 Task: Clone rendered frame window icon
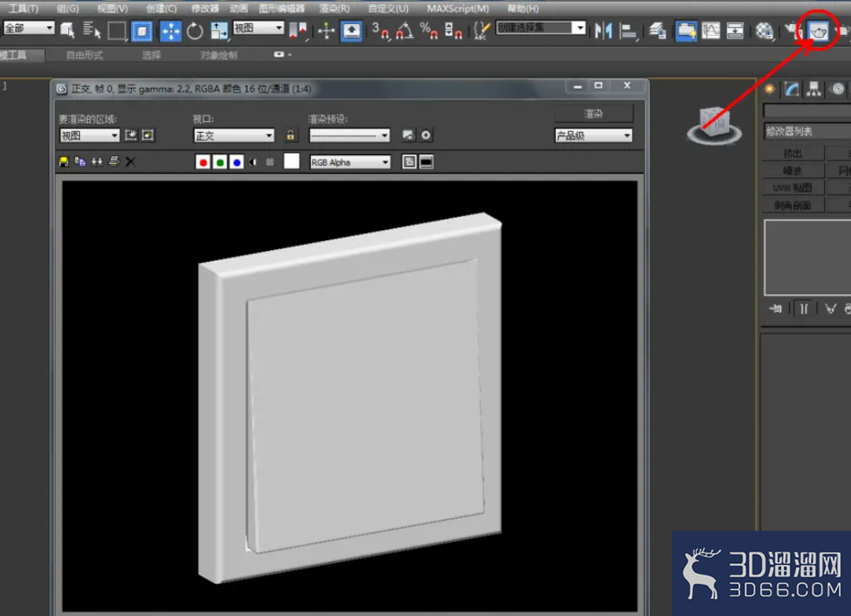point(97,161)
